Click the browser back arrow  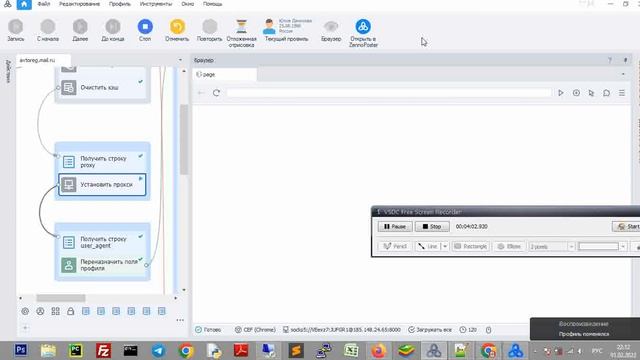coord(201,93)
